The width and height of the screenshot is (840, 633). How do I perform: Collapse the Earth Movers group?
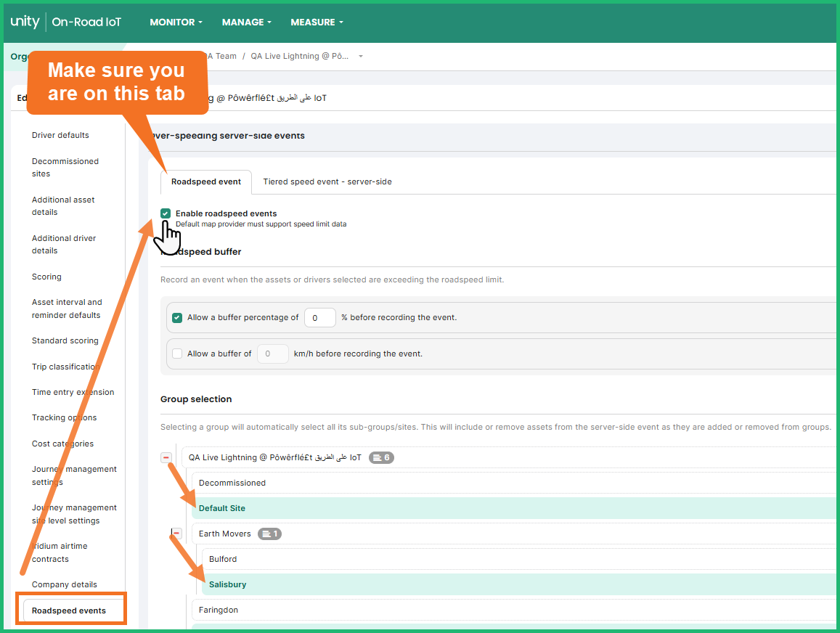176,534
